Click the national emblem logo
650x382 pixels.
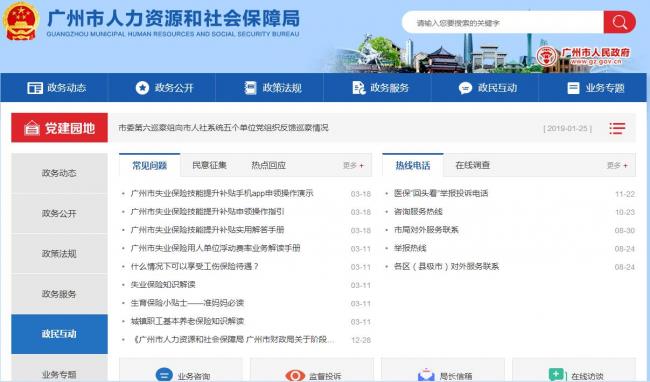point(21,21)
